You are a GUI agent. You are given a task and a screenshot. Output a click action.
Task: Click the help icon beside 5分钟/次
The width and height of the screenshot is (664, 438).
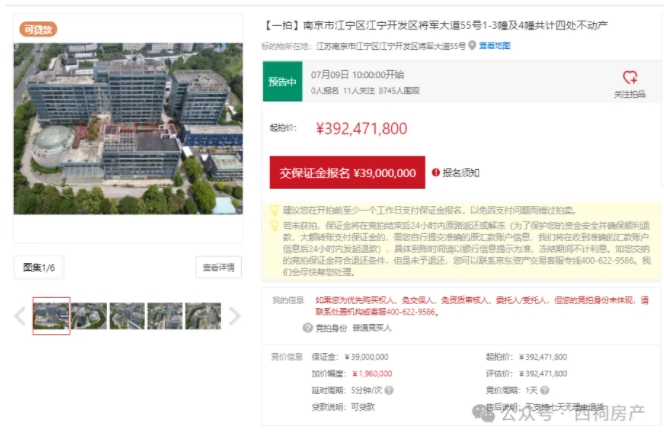point(389,391)
